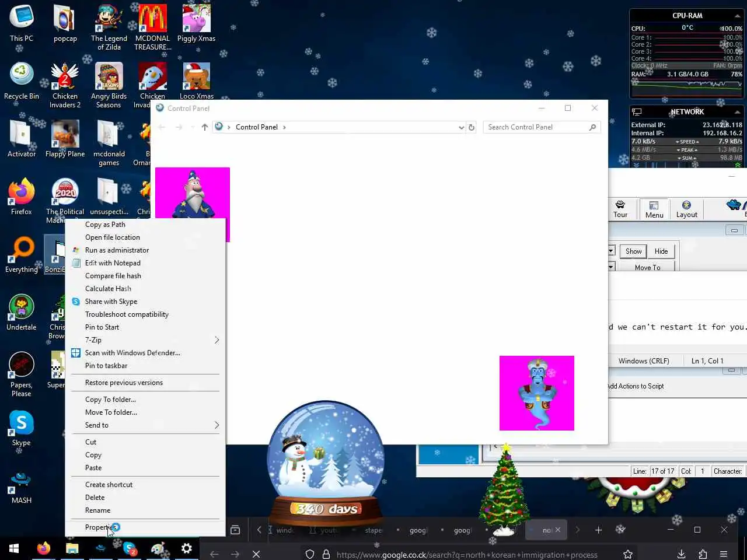Open Settings gear on the taskbar
747x560 pixels.
[186, 548]
